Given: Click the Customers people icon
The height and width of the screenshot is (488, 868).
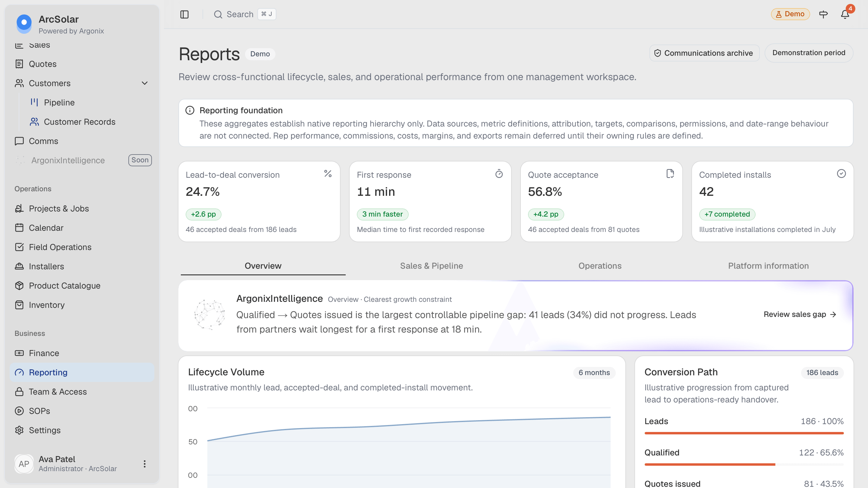Looking at the screenshot, I should (19, 83).
